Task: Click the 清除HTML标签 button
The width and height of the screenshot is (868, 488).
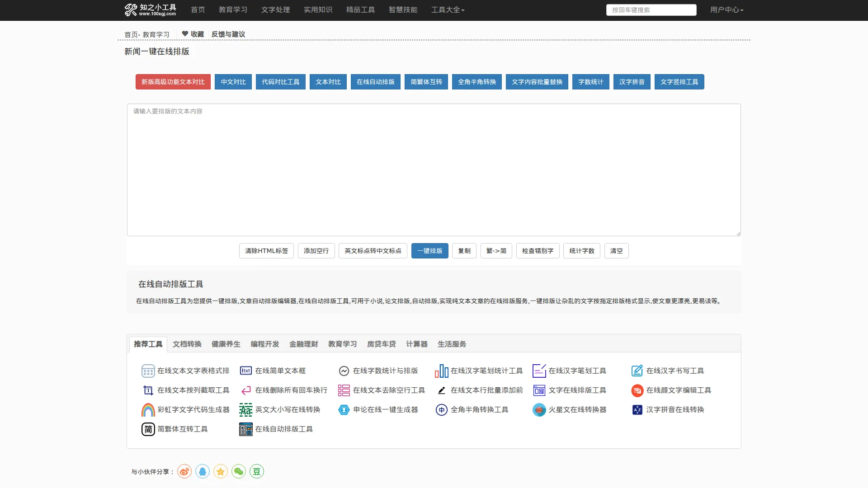Action: pos(266,251)
